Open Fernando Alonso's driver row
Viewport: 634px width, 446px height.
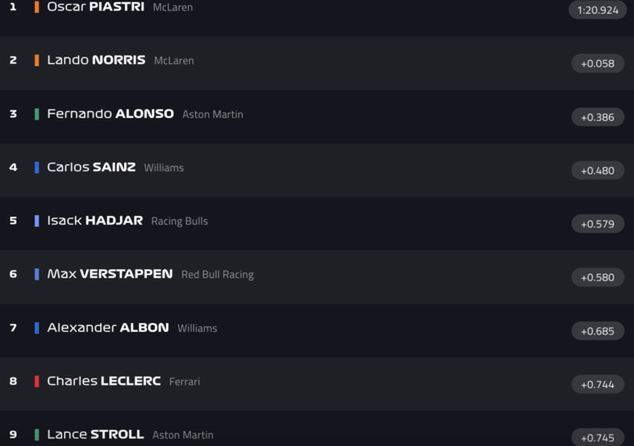coord(110,114)
